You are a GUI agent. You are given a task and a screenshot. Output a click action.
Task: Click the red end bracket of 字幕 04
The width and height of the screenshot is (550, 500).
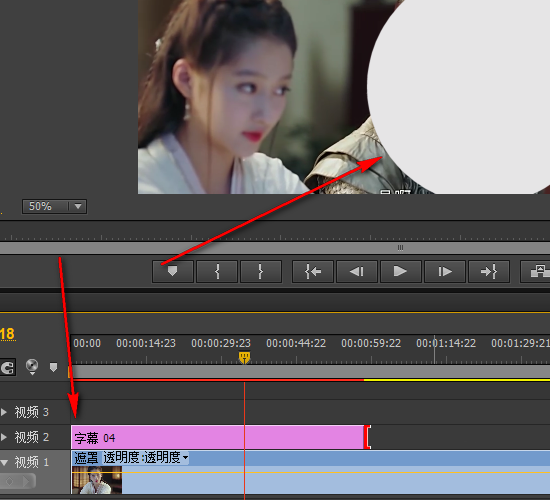367,437
